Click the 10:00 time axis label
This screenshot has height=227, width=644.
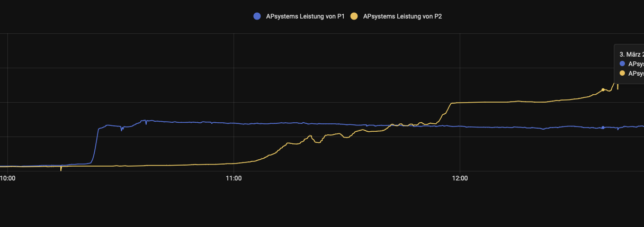(7, 178)
